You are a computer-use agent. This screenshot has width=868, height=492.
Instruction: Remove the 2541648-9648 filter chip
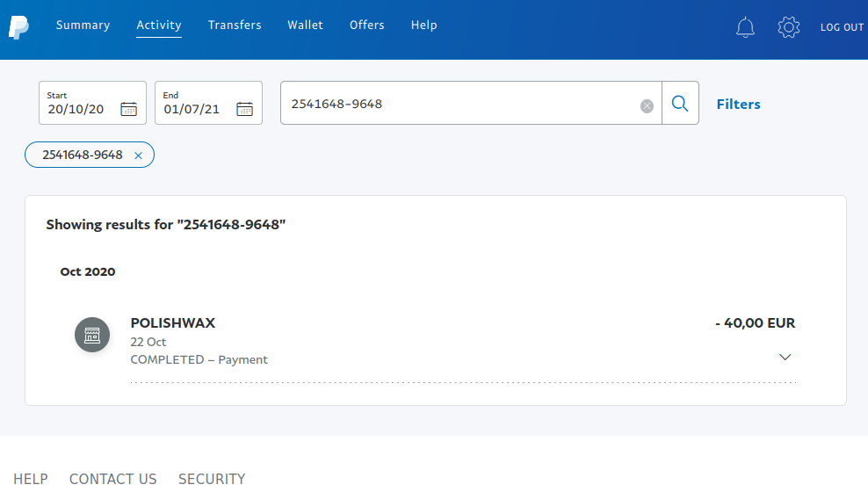pyautogui.click(x=139, y=156)
